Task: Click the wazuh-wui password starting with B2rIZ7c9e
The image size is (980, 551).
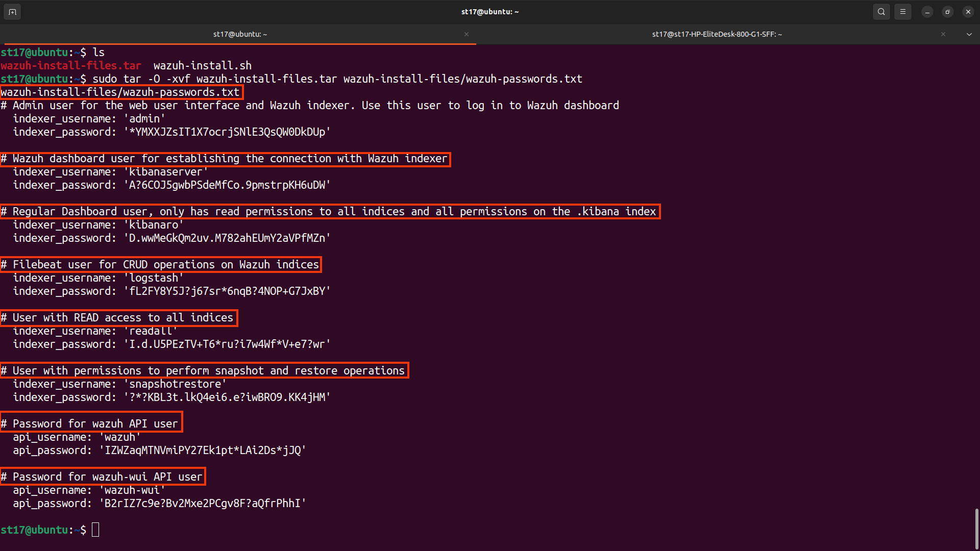Action: [203, 503]
